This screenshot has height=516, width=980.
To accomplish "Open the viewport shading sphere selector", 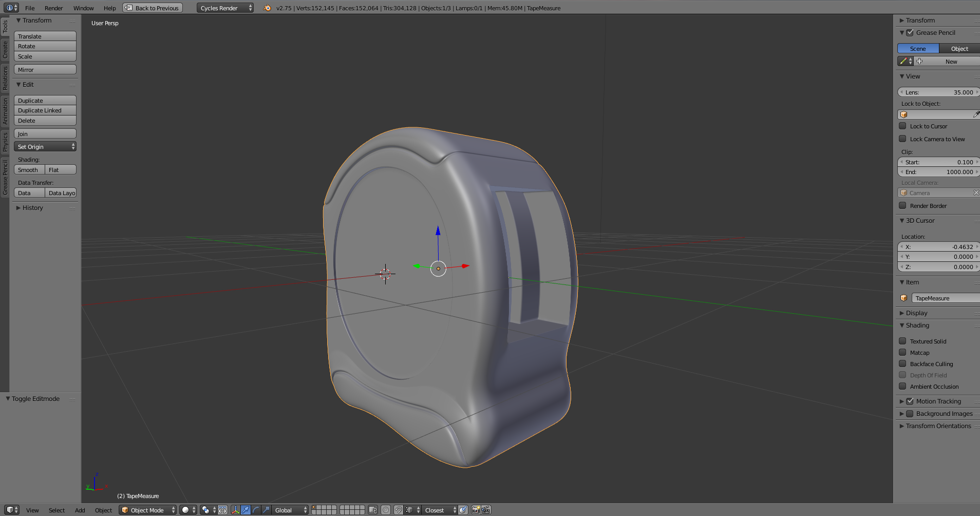I will 189,510.
